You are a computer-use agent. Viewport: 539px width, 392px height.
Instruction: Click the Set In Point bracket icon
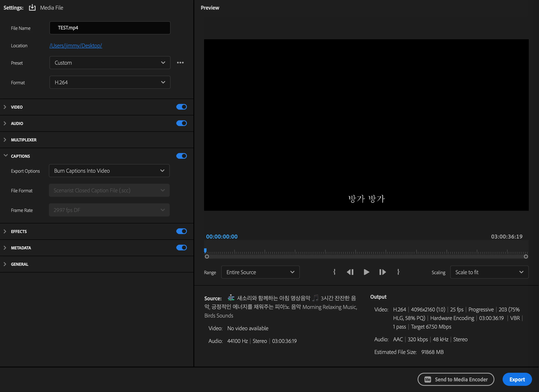tap(334, 272)
